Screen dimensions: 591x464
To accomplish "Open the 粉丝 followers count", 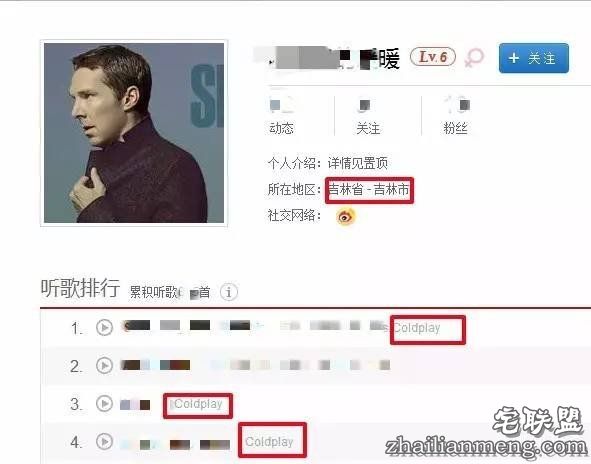I will (456, 116).
